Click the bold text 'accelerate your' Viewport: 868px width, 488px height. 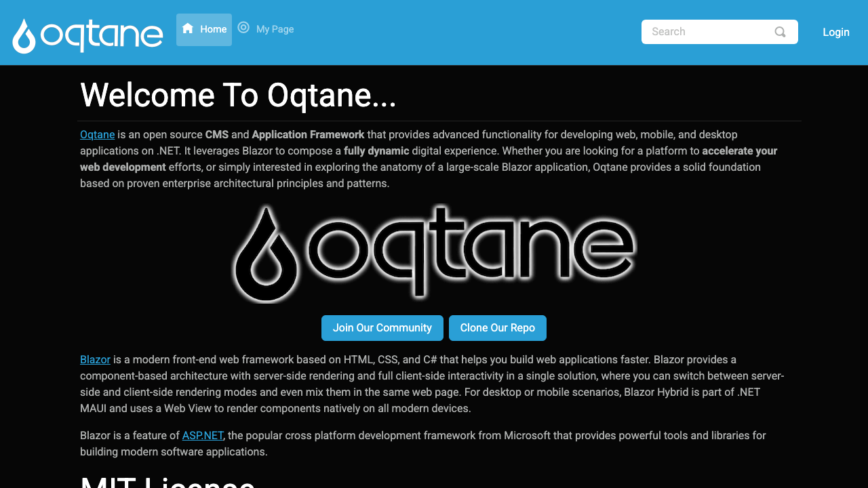(x=740, y=151)
